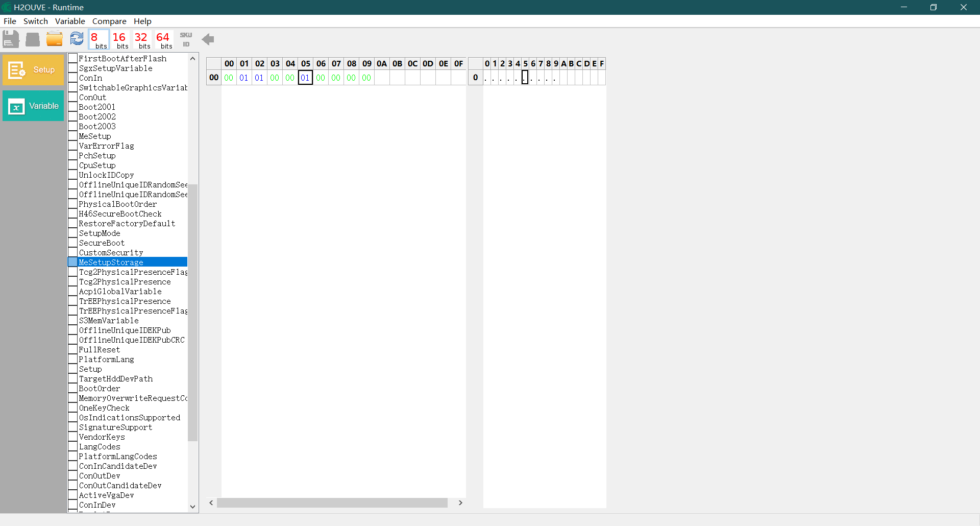Viewport: 980px width, 526px height.
Task: Click the save floppy disk icon
Action: [11, 39]
